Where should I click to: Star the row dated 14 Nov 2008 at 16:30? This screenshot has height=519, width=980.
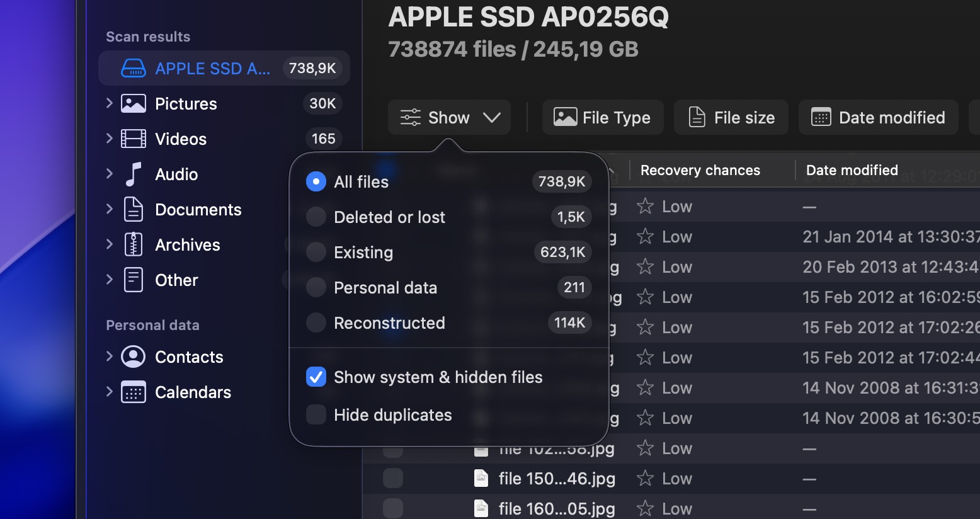click(x=645, y=418)
